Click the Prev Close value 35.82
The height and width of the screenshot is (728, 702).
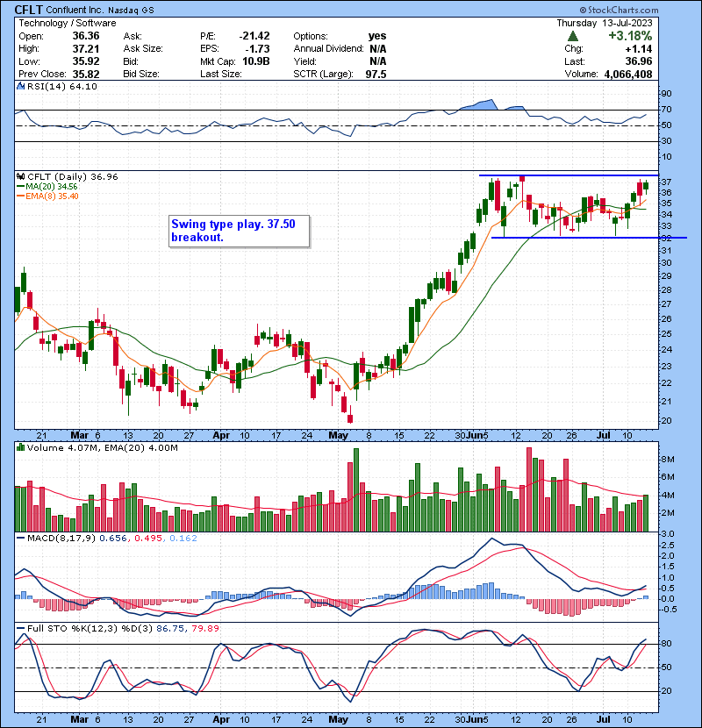tap(86, 74)
